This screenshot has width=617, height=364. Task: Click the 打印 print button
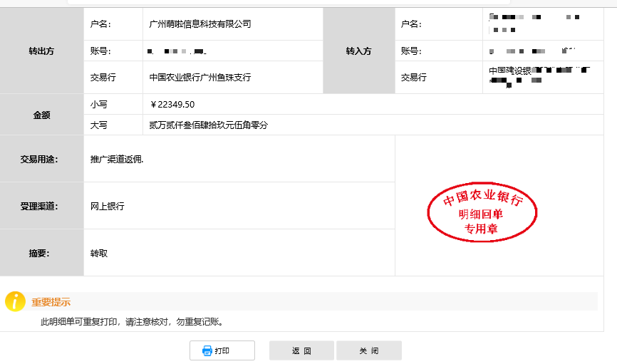(222, 350)
